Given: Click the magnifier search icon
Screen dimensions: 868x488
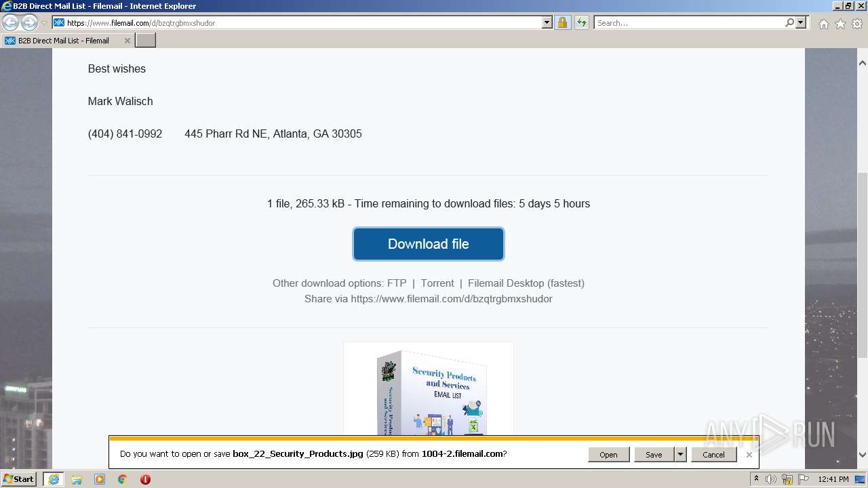Looking at the screenshot, I should pyautogui.click(x=789, y=22).
